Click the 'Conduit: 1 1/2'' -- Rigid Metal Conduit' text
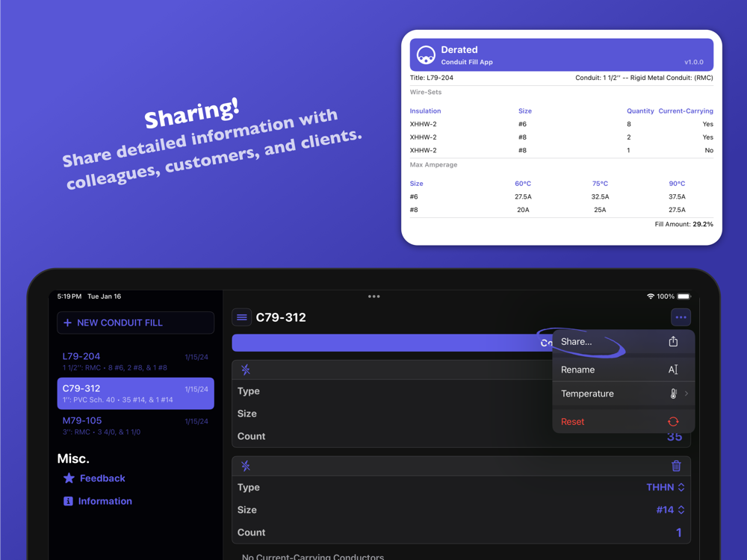The height and width of the screenshot is (560, 747). pyautogui.click(x=644, y=78)
